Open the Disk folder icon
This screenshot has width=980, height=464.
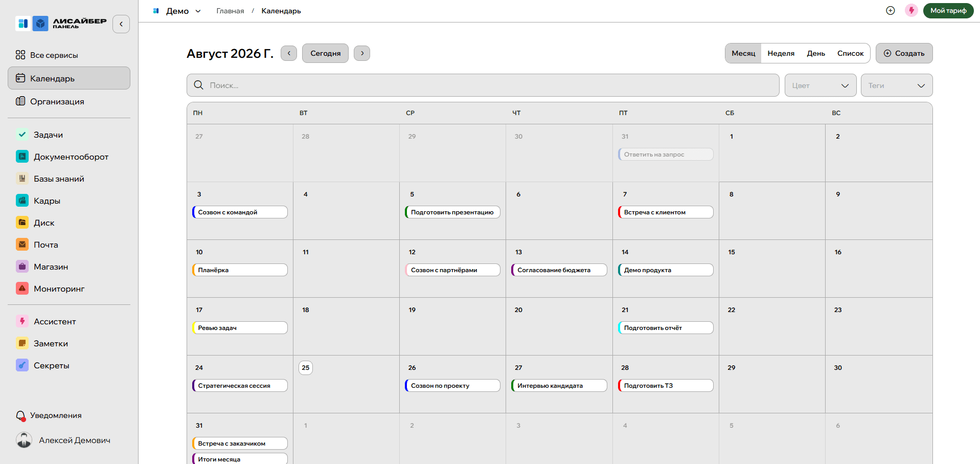click(x=22, y=223)
